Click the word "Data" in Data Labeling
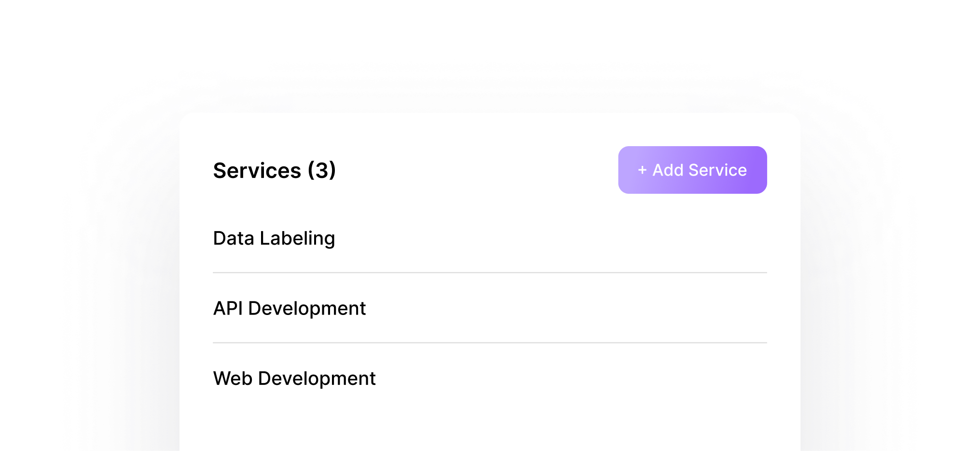 point(234,238)
